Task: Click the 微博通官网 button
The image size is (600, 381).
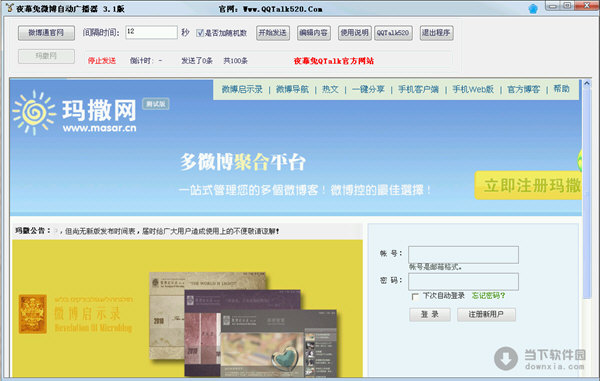Action: (46, 33)
